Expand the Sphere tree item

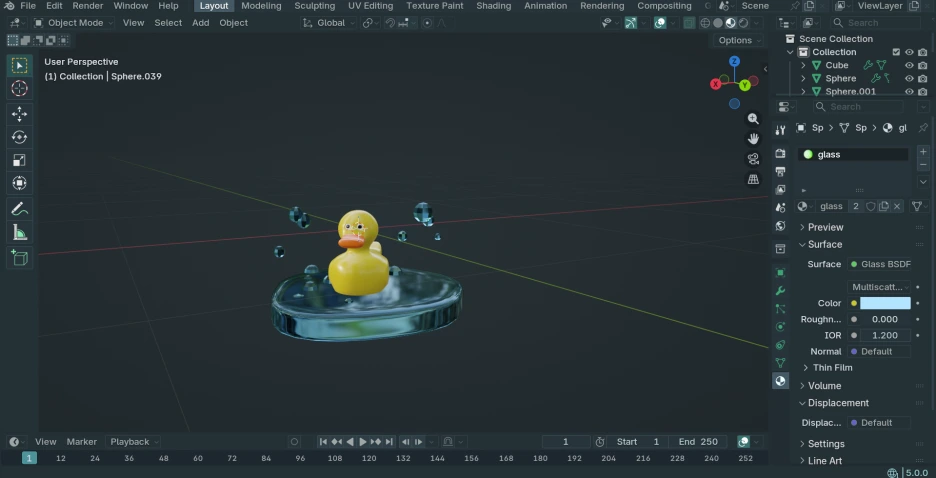click(x=803, y=79)
